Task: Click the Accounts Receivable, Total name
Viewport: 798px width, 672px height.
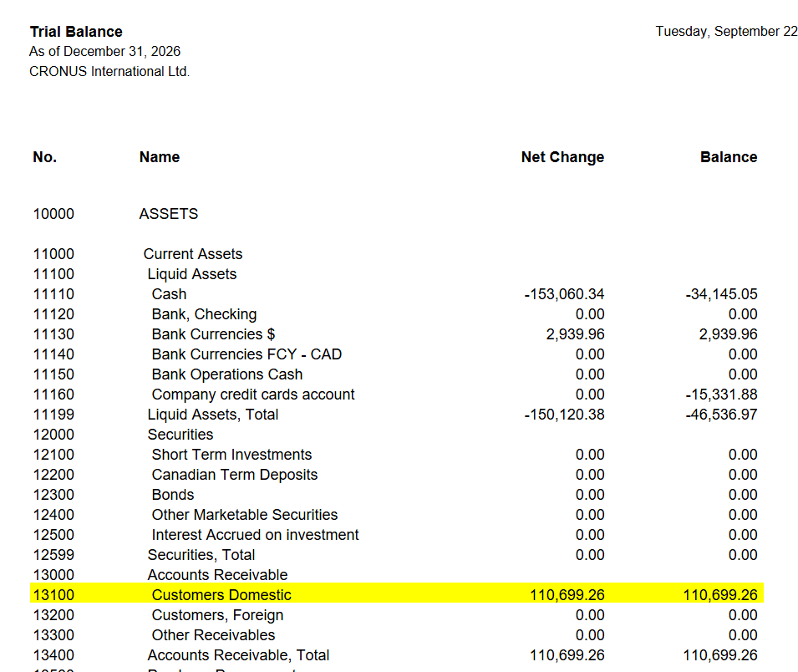Action: (238, 655)
